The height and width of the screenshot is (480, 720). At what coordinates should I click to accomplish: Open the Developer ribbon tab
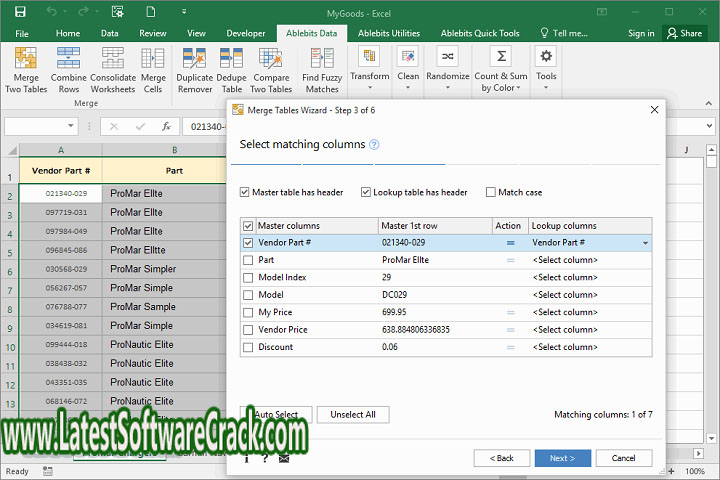point(246,33)
